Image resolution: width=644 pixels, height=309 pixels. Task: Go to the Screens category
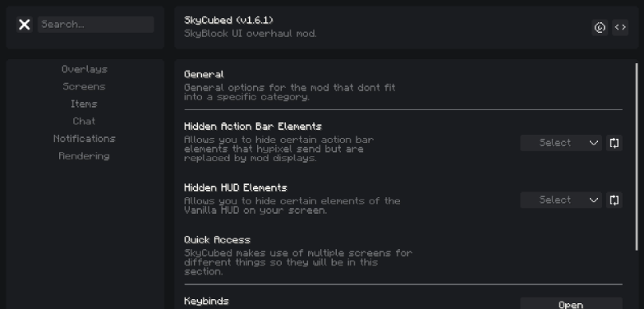pyautogui.click(x=84, y=86)
